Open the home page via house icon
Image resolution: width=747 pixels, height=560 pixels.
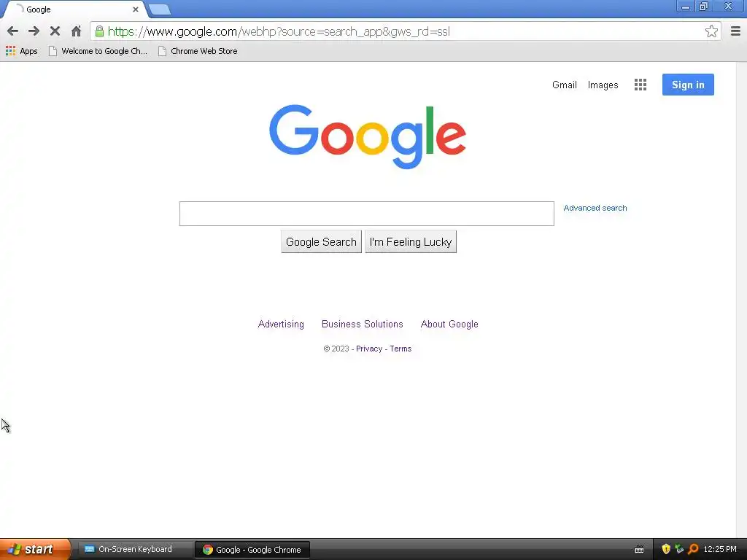tap(76, 31)
